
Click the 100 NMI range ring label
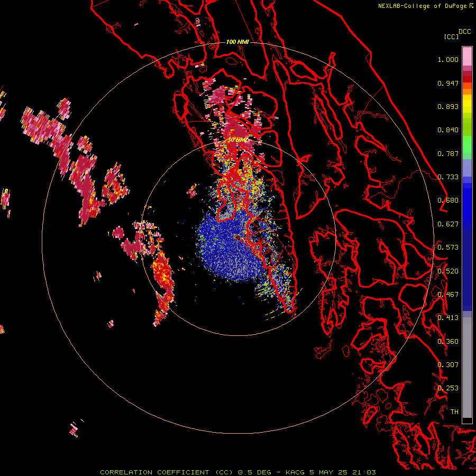pos(237,42)
